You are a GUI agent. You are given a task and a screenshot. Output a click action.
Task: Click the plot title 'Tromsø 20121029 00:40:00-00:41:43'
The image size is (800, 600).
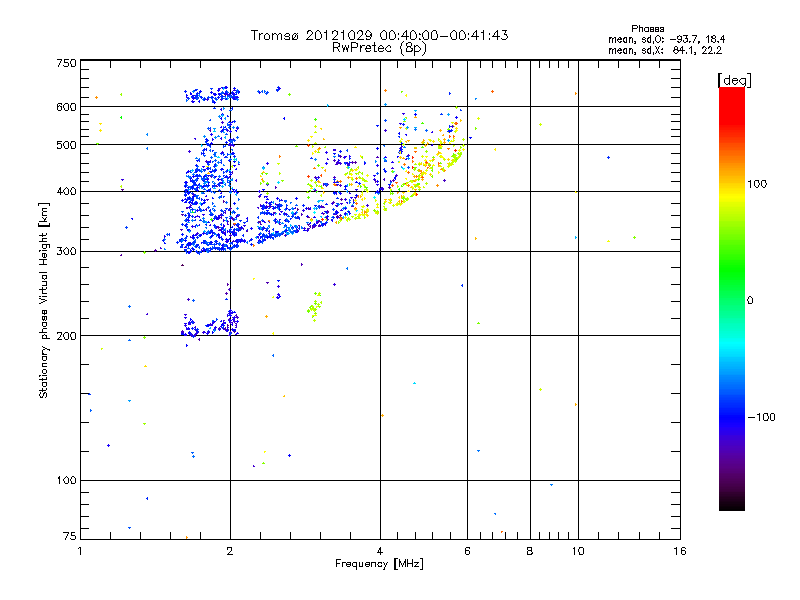click(379, 35)
